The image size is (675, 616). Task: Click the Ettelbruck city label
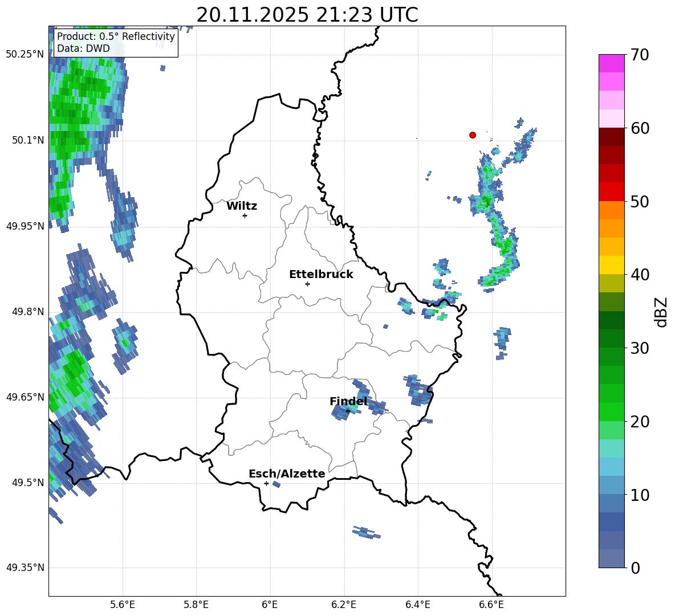(321, 275)
